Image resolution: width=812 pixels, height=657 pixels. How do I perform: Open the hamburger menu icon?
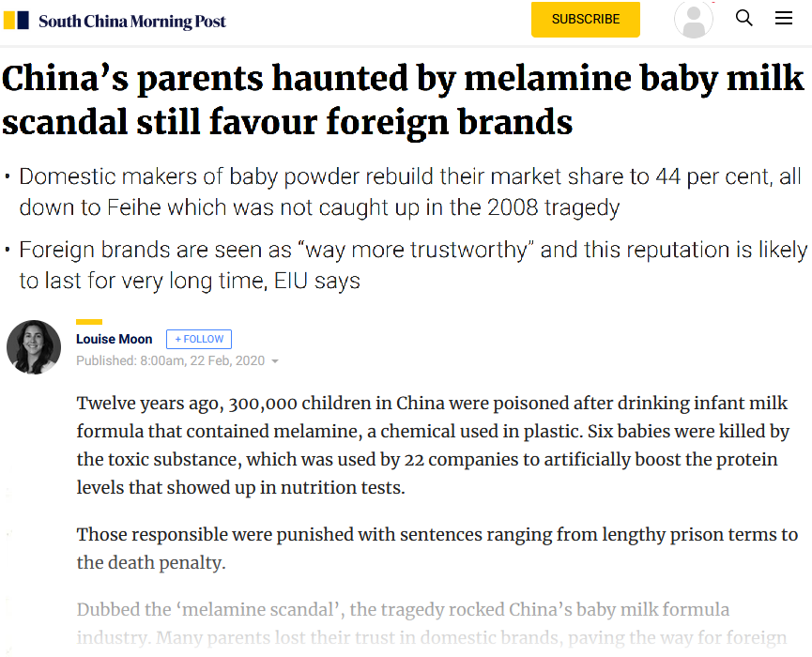tap(784, 18)
